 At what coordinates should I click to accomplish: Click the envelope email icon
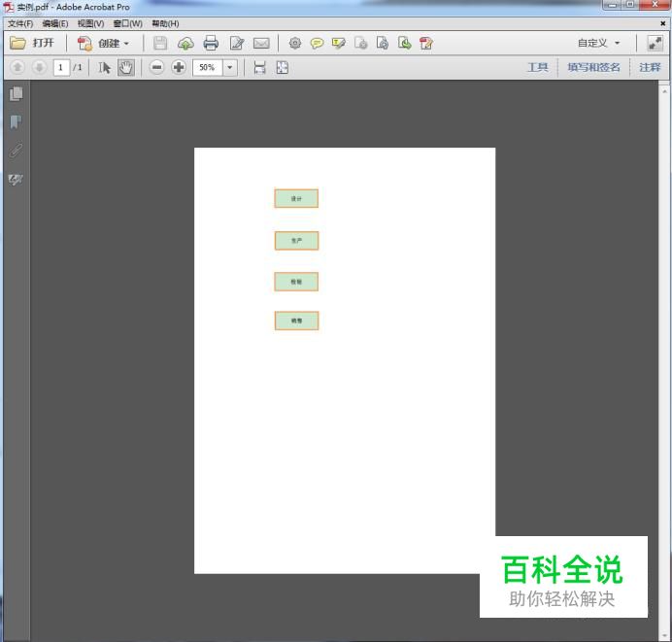coord(261,43)
